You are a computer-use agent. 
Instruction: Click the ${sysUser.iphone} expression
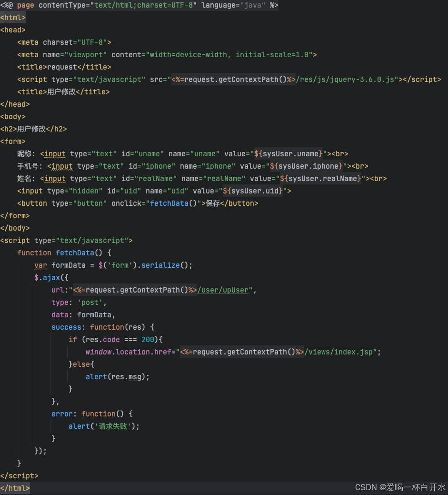click(306, 166)
